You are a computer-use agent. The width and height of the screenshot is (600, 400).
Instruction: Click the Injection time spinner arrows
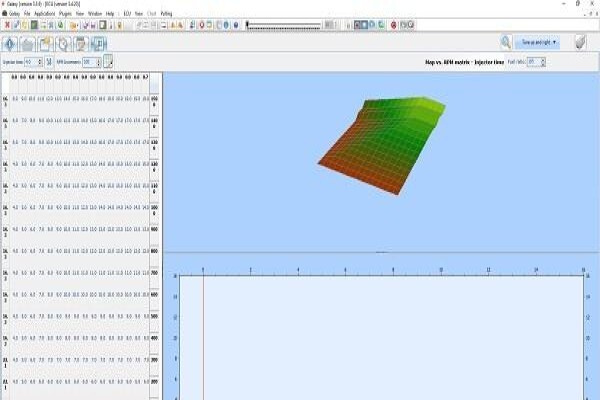(x=40, y=62)
